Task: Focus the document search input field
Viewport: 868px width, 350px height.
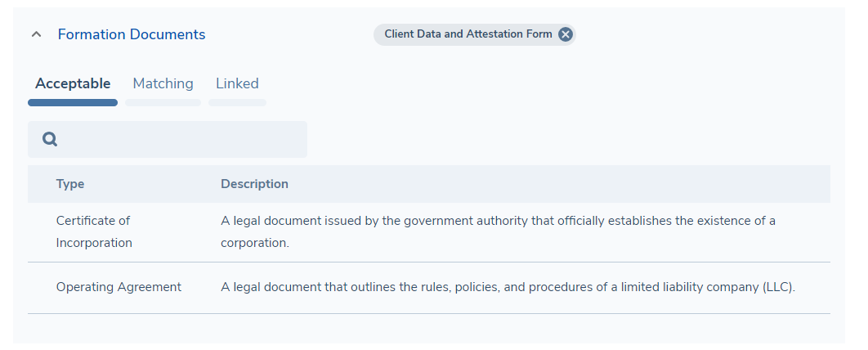Action: pos(180,140)
